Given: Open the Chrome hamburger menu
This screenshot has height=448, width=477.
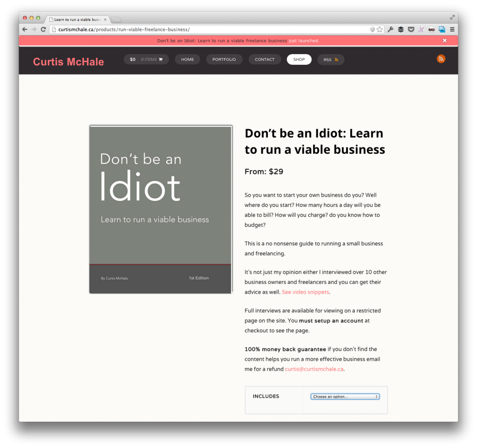Looking at the screenshot, I should tap(452, 29).
